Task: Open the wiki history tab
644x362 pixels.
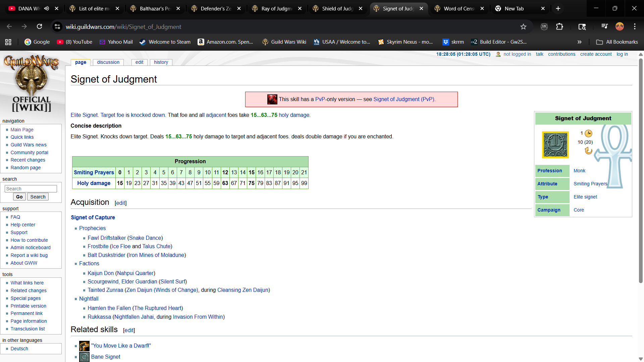Action: pyautogui.click(x=161, y=62)
